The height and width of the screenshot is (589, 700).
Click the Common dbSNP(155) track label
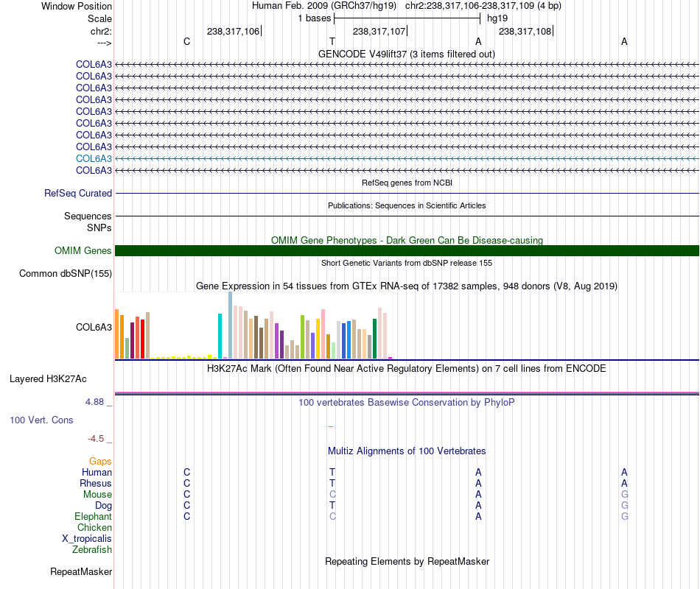(x=65, y=274)
